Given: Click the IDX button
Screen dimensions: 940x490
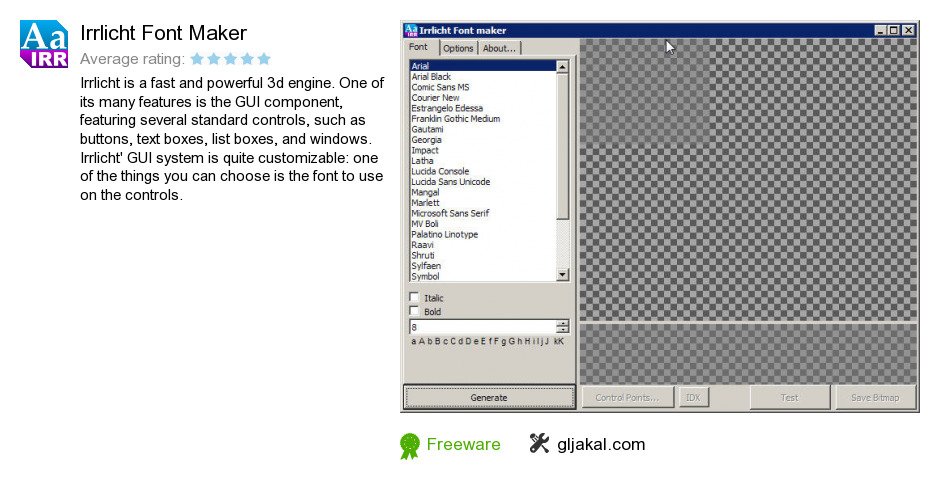Looking at the screenshot, I should 693,398.
